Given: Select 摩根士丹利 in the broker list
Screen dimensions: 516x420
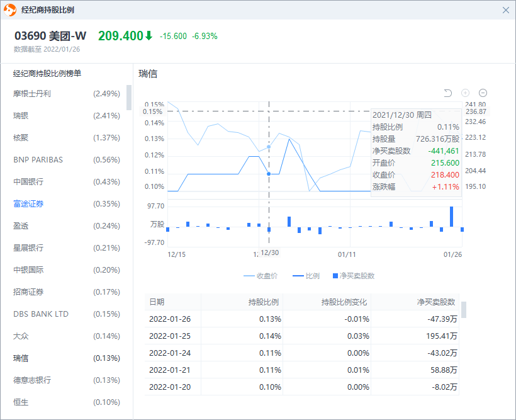Looking at the screenshot, I should pos(32,94).
